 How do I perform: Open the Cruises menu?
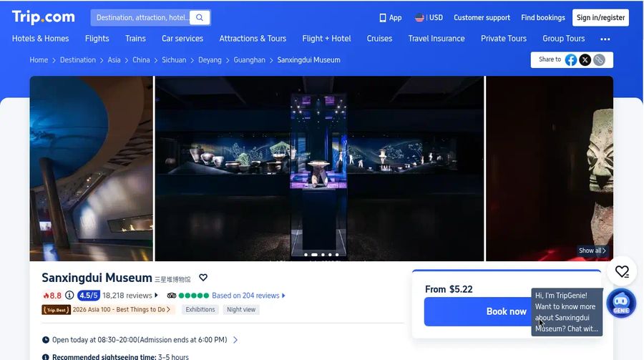[x=379, y=39]
